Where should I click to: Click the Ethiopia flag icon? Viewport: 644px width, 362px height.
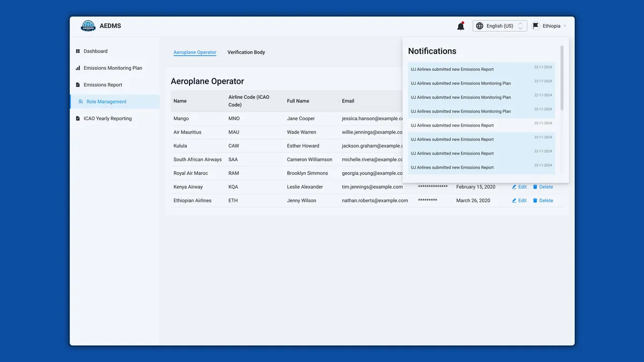[536, 26]
